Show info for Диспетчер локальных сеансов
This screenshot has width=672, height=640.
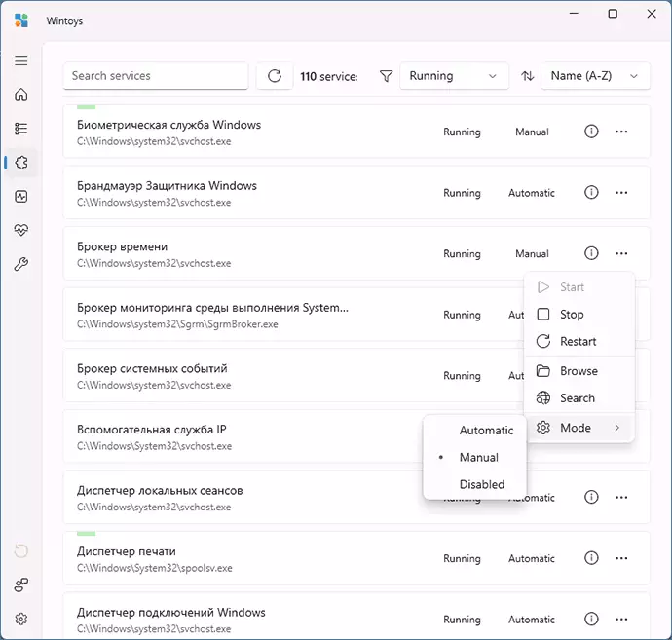click(x=591, y=497)
